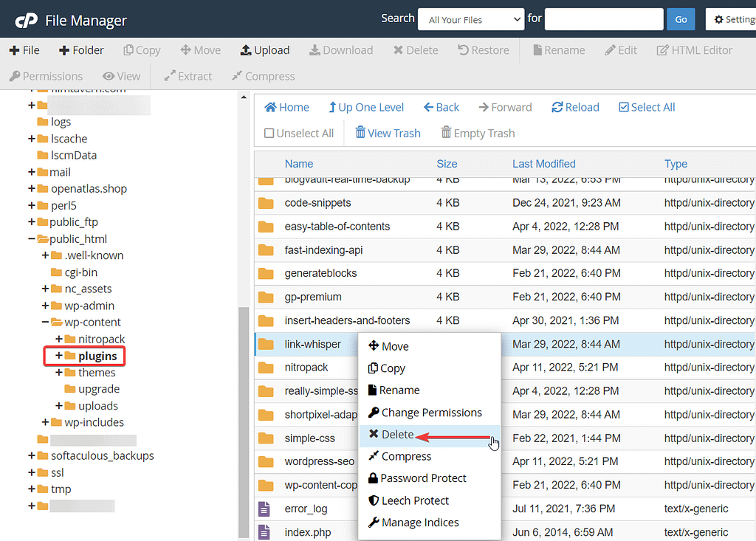Select Password Protect in the context menu
The height and width of the screenshot is (541, 756).
424,478
